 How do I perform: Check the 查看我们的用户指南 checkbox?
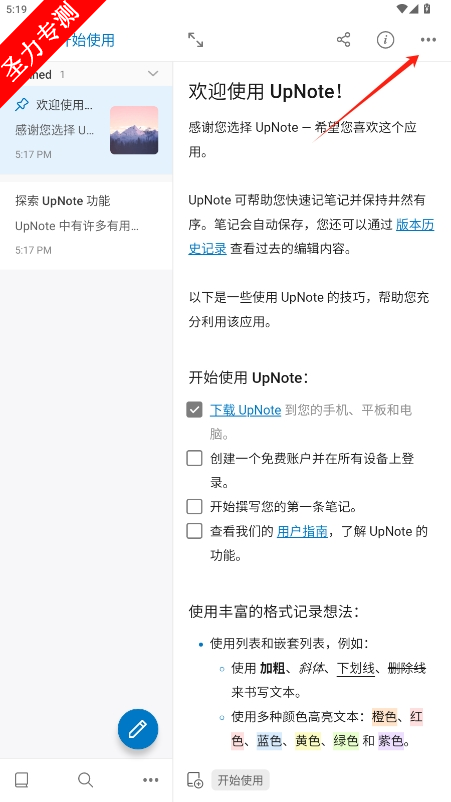pos(194,531)
